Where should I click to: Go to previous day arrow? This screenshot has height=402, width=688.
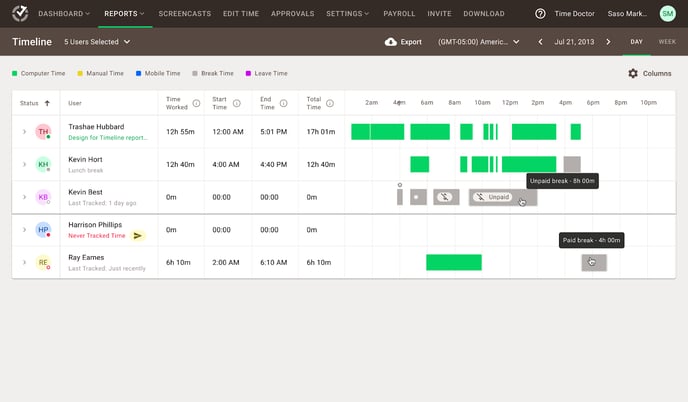pos(540,42)
